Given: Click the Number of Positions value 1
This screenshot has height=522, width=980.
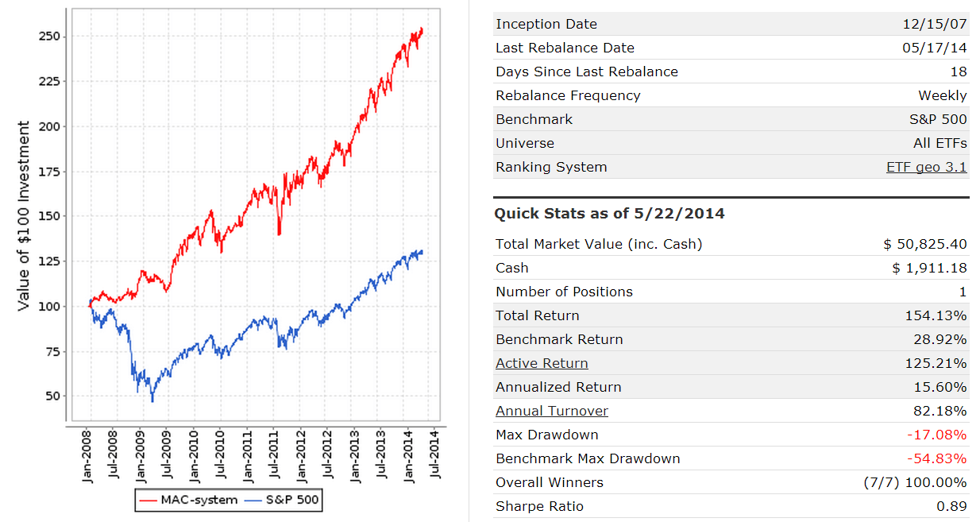Looking at the screenshot, I should [963, 292].
